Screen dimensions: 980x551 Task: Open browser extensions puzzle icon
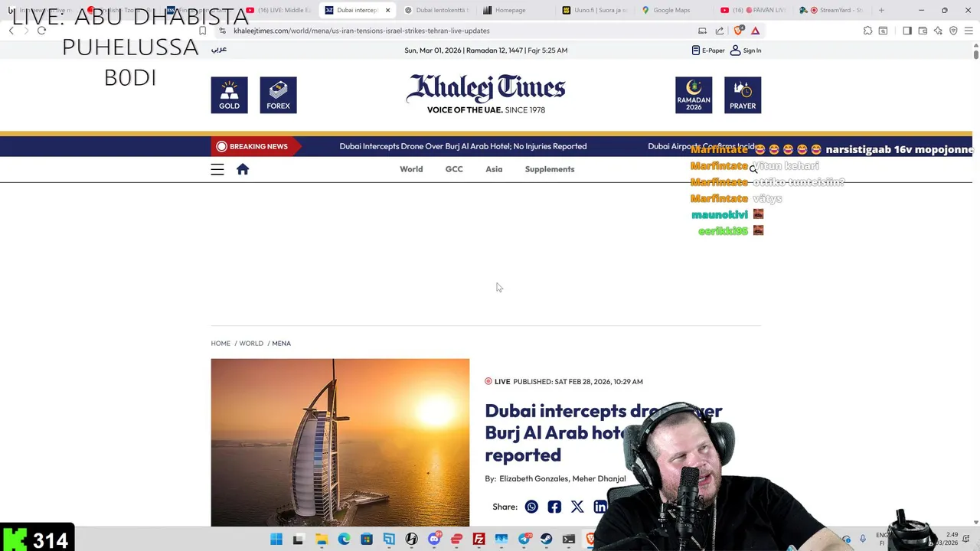point(867,31)
